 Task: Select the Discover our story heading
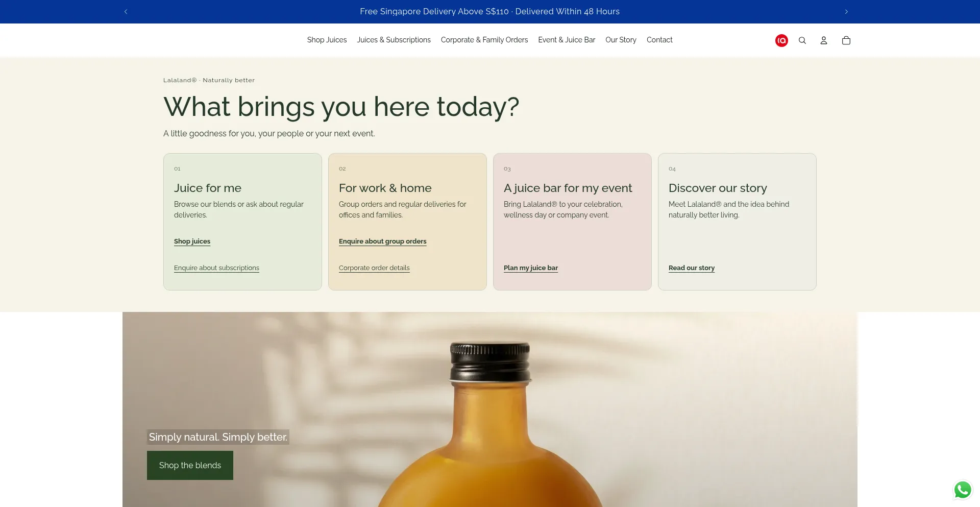click(x=718, y=188)
